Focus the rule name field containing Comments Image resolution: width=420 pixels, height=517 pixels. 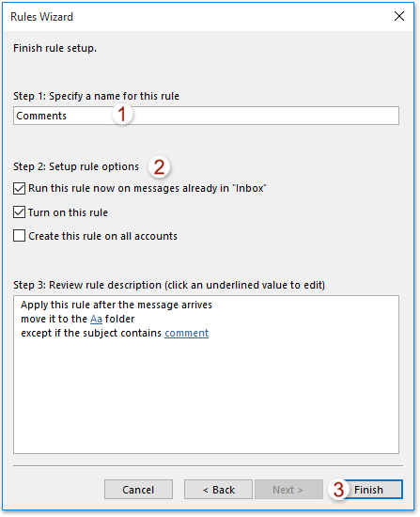click(206, 116)
